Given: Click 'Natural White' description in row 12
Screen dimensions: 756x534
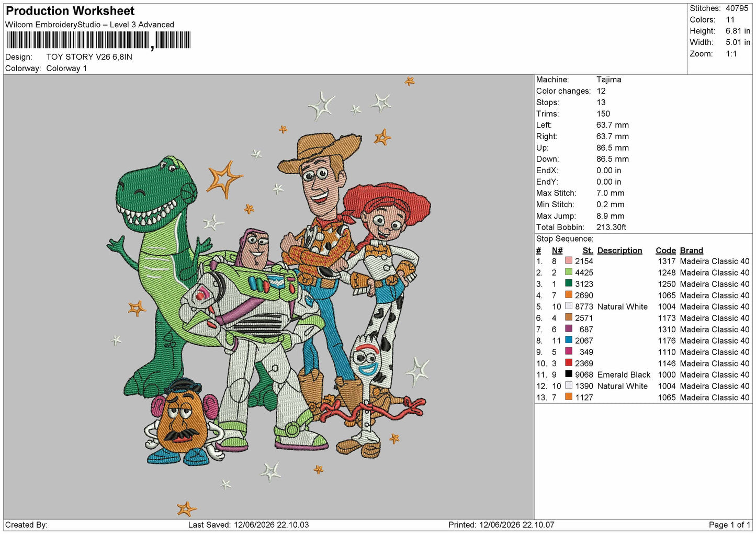Looking at the screenshot, I should point(623,386).
